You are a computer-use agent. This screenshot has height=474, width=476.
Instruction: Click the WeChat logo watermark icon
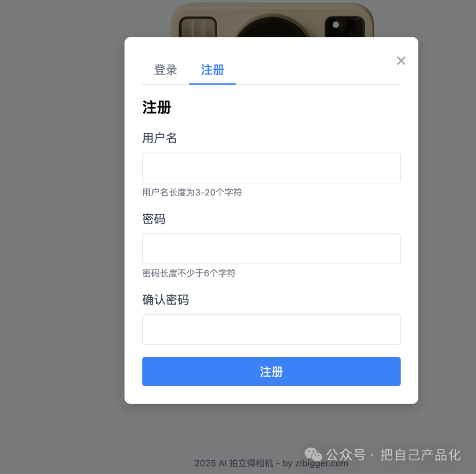coord(313,455)
